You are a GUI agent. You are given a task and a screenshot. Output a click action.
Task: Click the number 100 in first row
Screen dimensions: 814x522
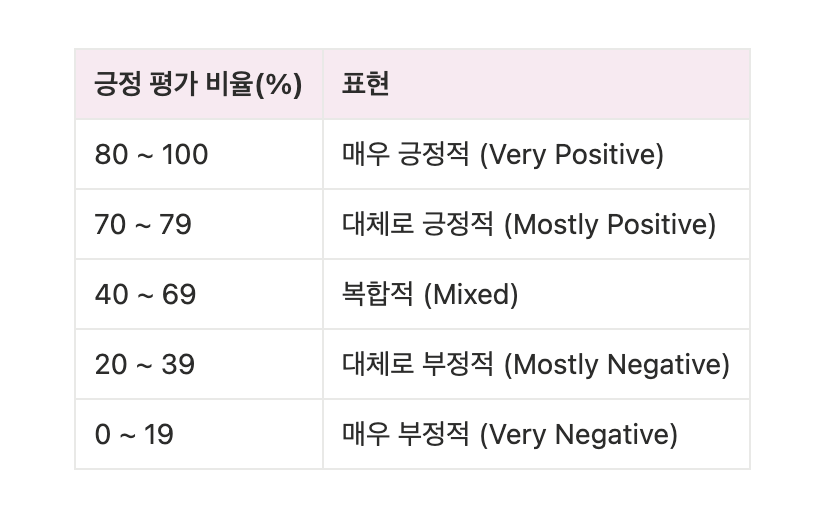185,155
